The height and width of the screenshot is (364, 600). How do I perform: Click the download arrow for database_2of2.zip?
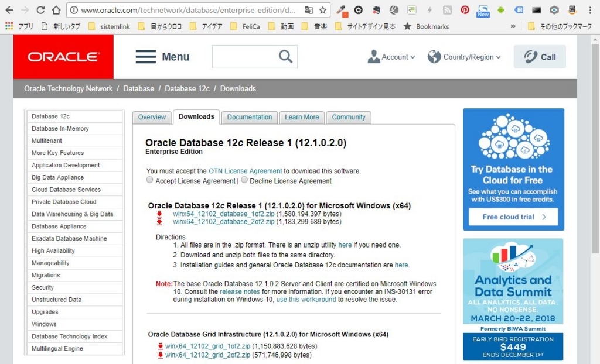point(159,222)
